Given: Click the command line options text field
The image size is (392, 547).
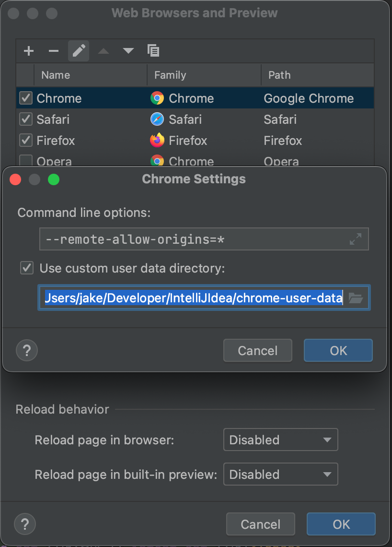Looking at the screenshot, I should coord(204,239).
